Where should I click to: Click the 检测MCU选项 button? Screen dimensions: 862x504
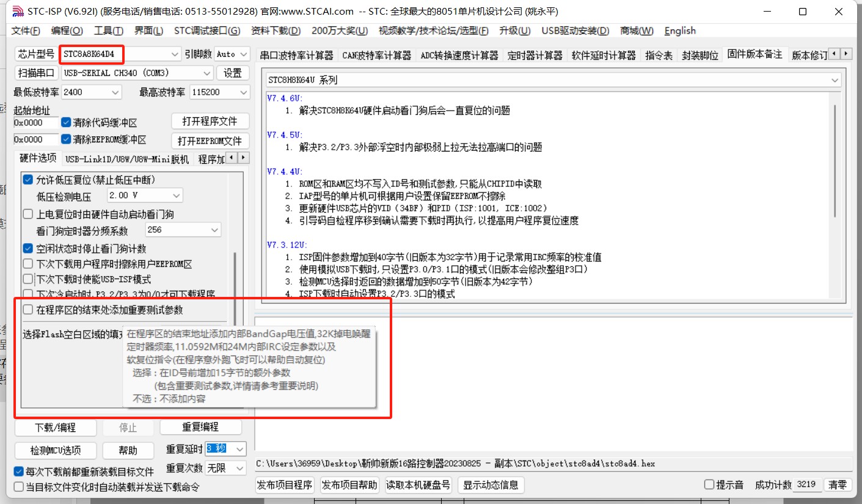click(56, 450)
